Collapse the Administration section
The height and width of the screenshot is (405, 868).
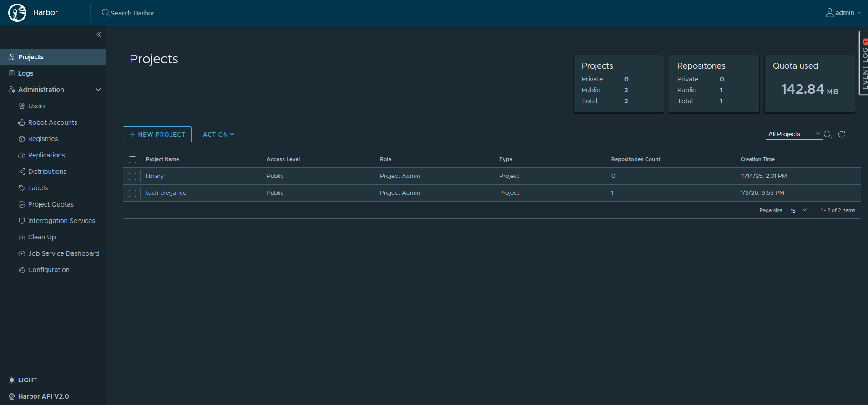tap(98, 90)
